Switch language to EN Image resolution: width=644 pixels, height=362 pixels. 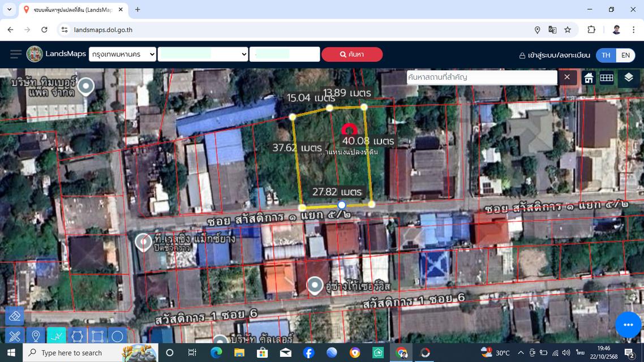[x=625, y=55]
